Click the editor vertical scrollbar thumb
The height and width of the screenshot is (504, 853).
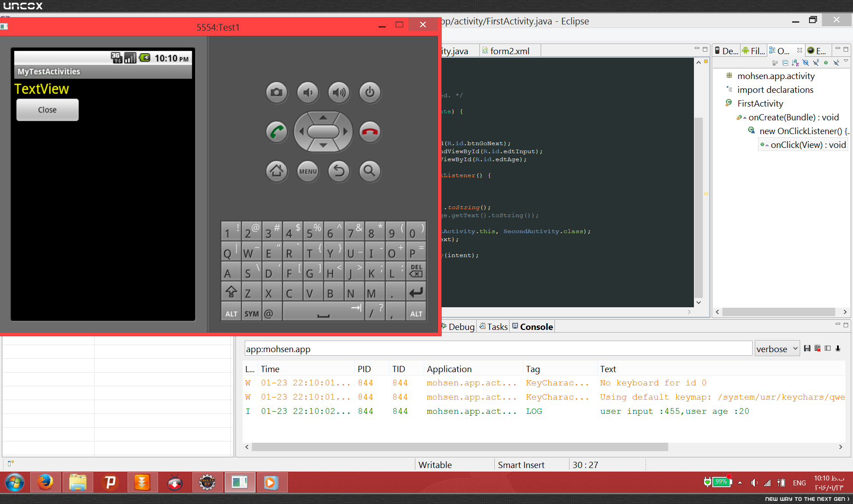tap(698, 208)
